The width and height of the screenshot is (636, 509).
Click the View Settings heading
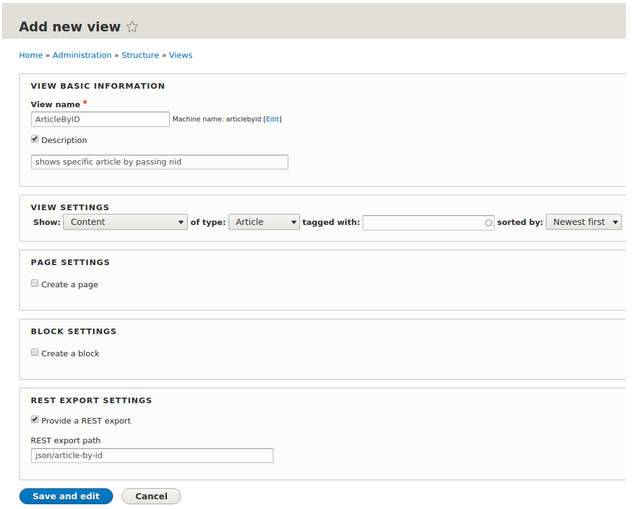(x=70, y=207)
